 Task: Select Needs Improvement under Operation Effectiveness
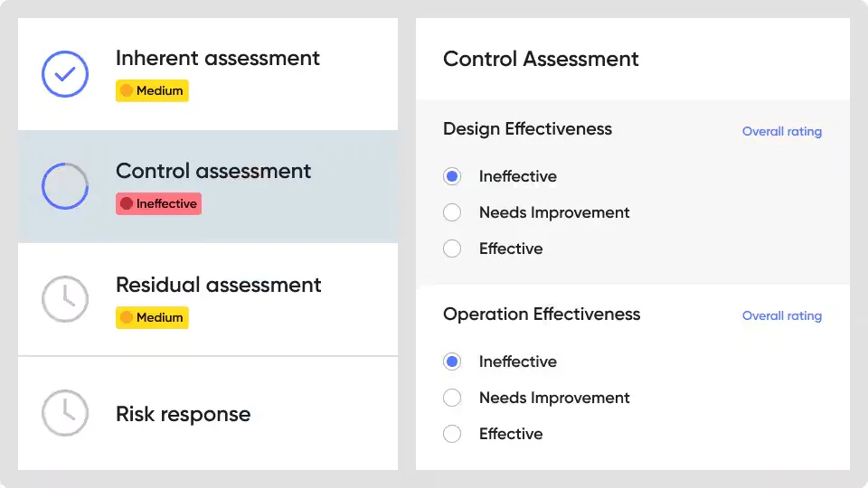pos(452,398)
